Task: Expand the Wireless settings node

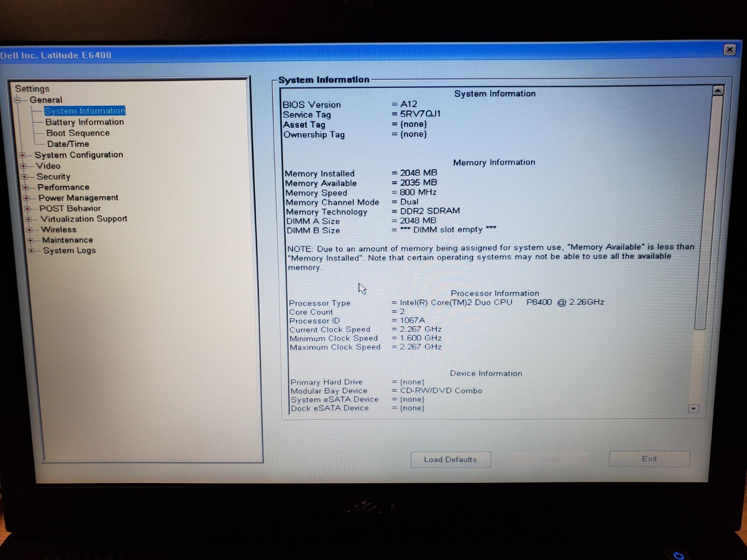Action: (x=29, y=230)
